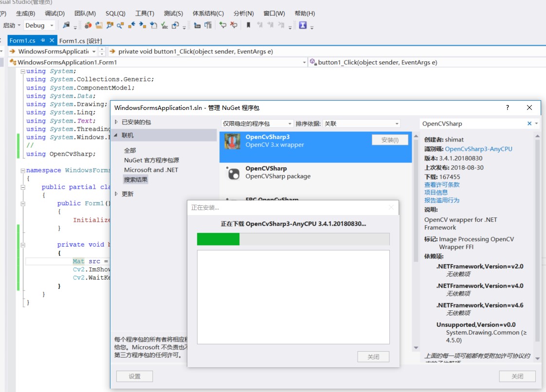The height and width of the screenshot is (392, 546).
Task: Start debugging with the 启动 button
Action: point(8,25)
